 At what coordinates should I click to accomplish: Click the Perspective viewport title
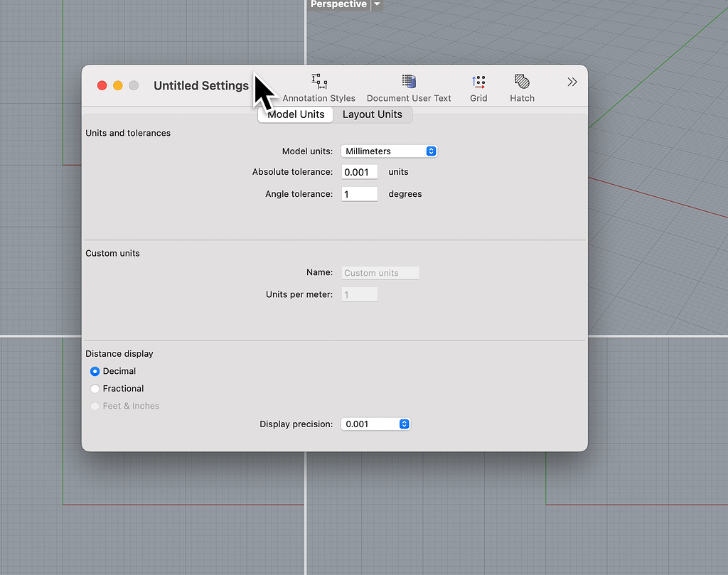click(338, 4)
